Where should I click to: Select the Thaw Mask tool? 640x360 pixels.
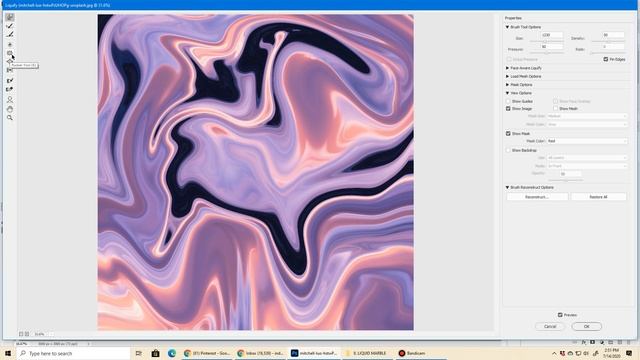pos(10,89)
